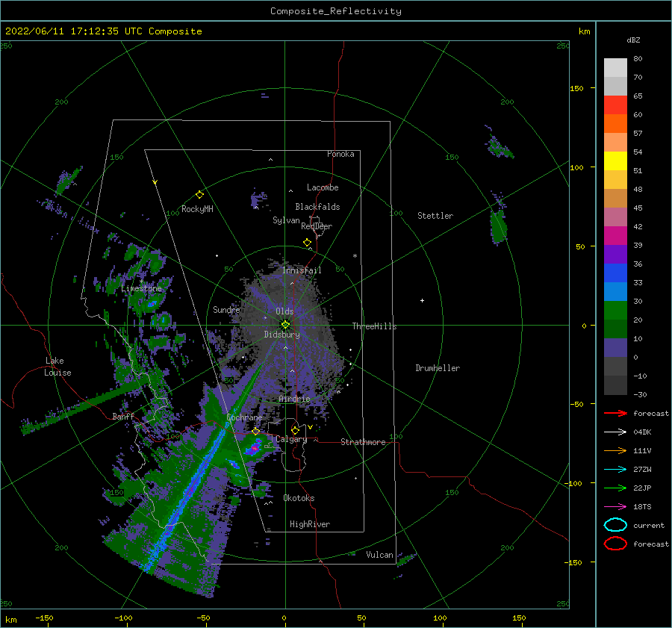672x628 pixels.
Task: Click the Drumheller town label
Action: 438,368
